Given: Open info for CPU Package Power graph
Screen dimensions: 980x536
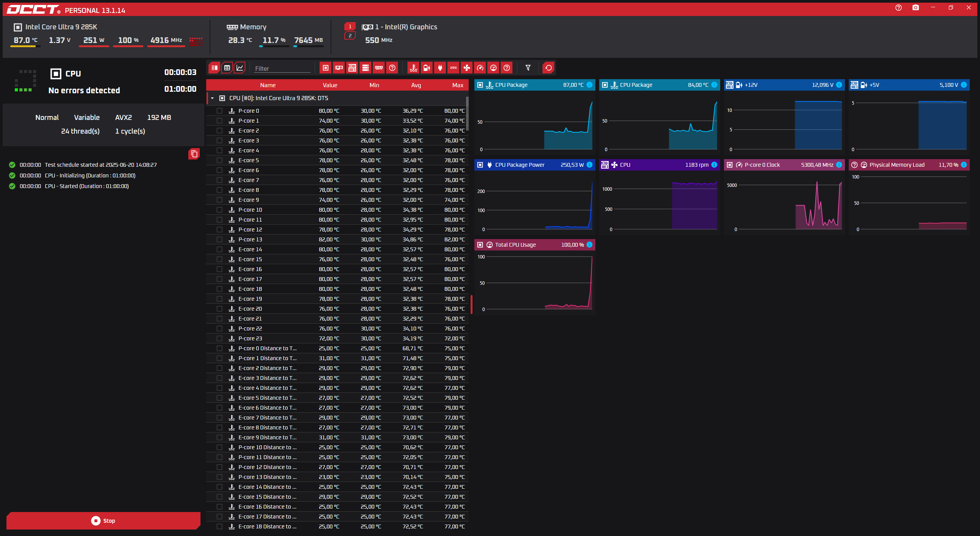Looking at the screenshot, I should tap(589, 165).
